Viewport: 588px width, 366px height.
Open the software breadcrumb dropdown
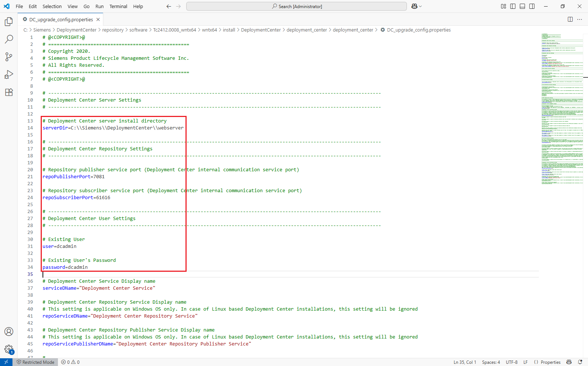[139, 30]
